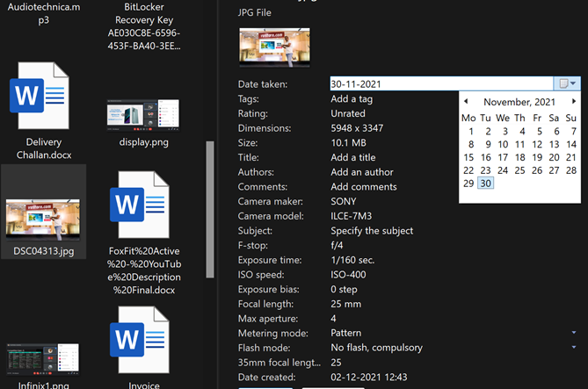Select November 29 in the calendar

(468, 184)
